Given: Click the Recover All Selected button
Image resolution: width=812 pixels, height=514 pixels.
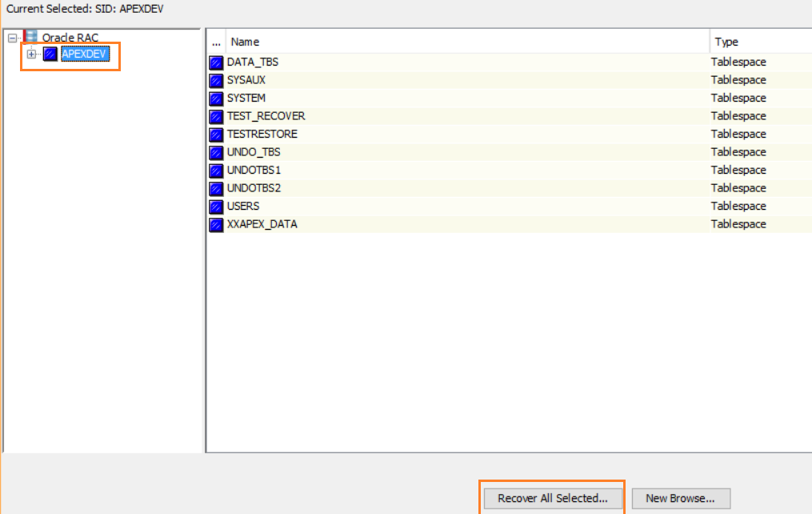Looking at the screenshot, I should point(552,497).
